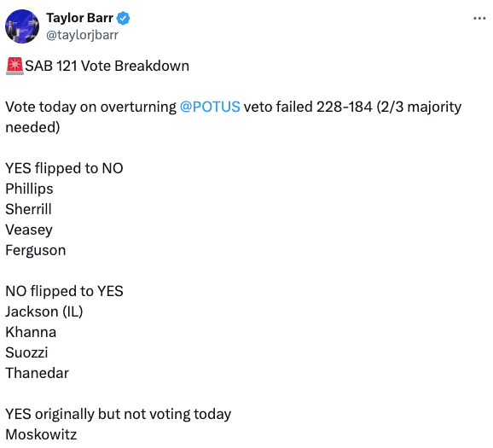This screenshot has width=493, height=448.
Task: Follow the @POTUS mention link
Action: click(x=210, y=107)
